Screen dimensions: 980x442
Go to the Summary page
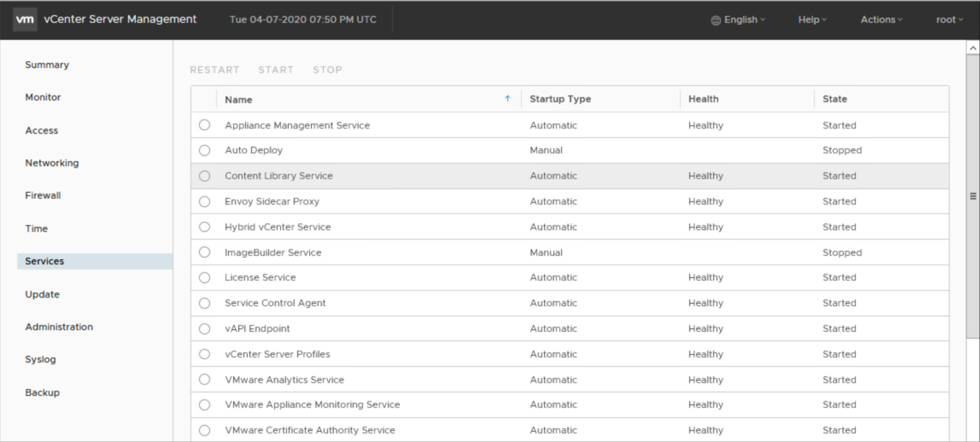47,65
